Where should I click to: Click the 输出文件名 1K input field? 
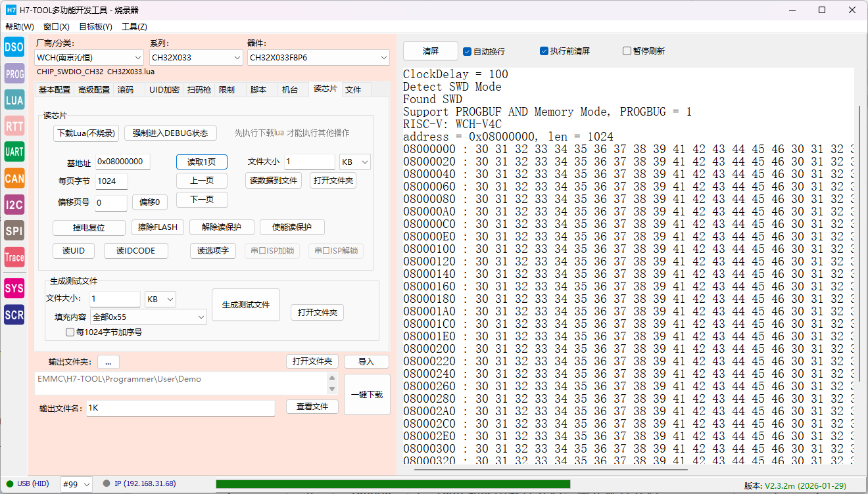pos(180,408)
